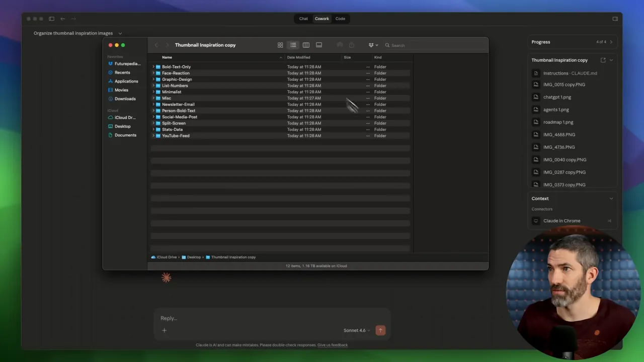Expand the Bold-Text-Only folder
The image size is (644, 362).
coord(153,67)
